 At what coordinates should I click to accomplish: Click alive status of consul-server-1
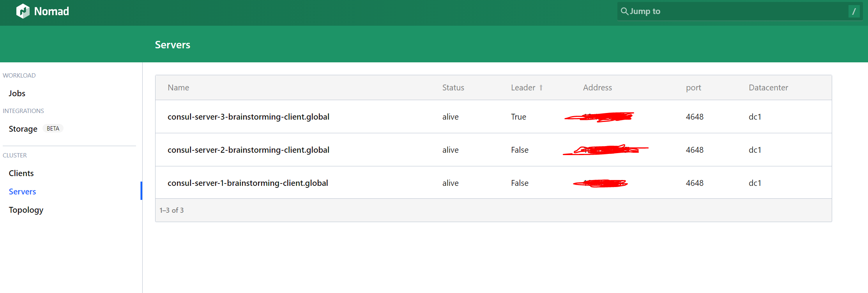(451, 183)
